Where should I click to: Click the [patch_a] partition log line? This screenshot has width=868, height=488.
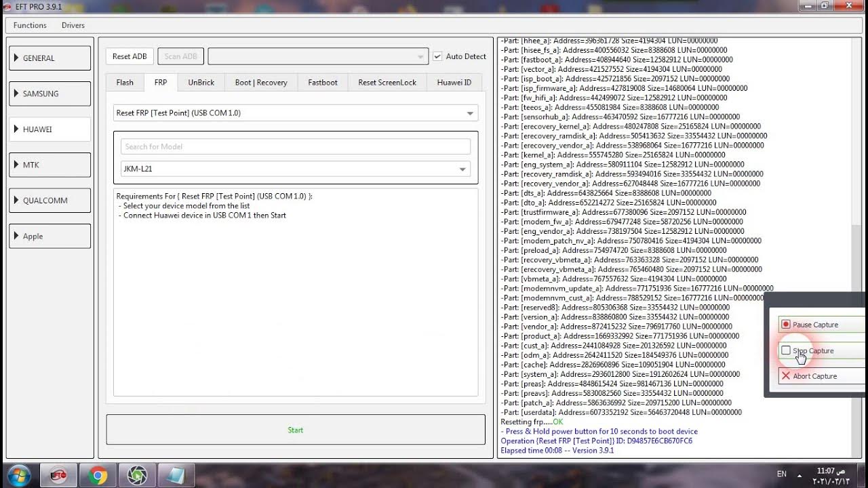point(616,403)
